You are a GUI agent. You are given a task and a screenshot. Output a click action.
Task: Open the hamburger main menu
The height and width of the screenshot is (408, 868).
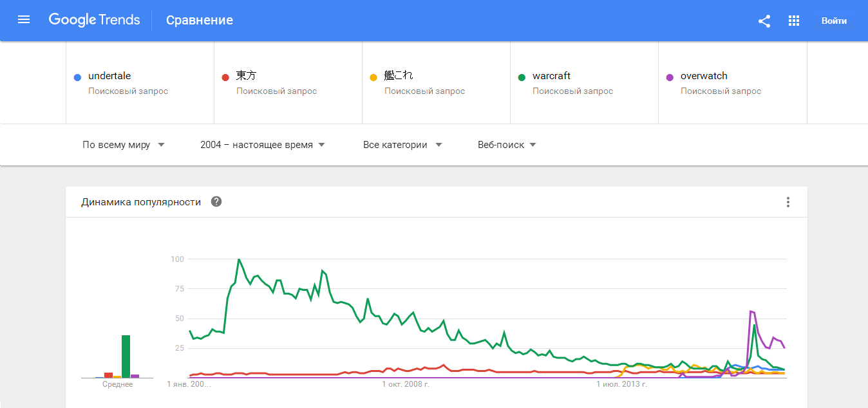(24, 20)
